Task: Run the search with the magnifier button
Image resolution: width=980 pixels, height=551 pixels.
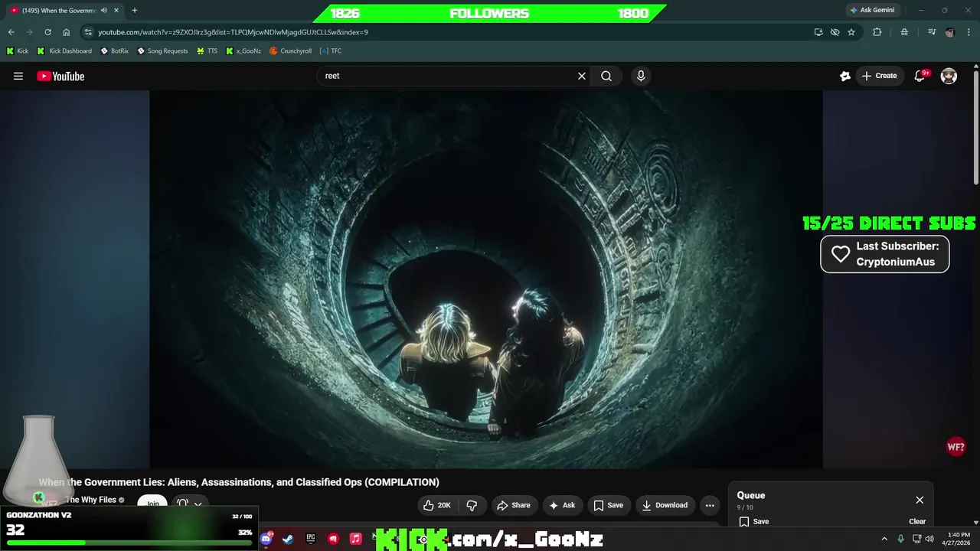Action: pos(606,76)
